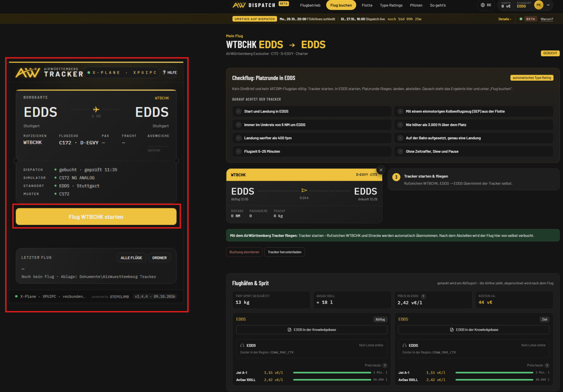Click the PK user avatar
This screenshot has width=563, height=392.
pos(539,5)
